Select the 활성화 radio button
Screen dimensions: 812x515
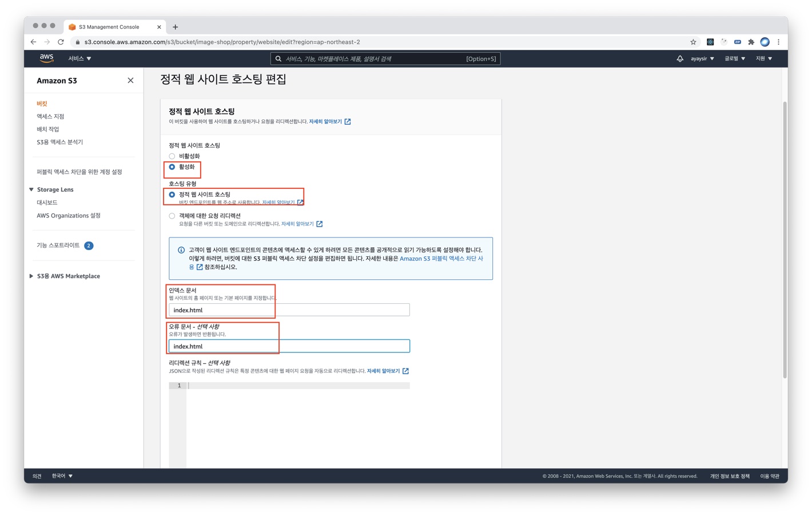[172, 167]
